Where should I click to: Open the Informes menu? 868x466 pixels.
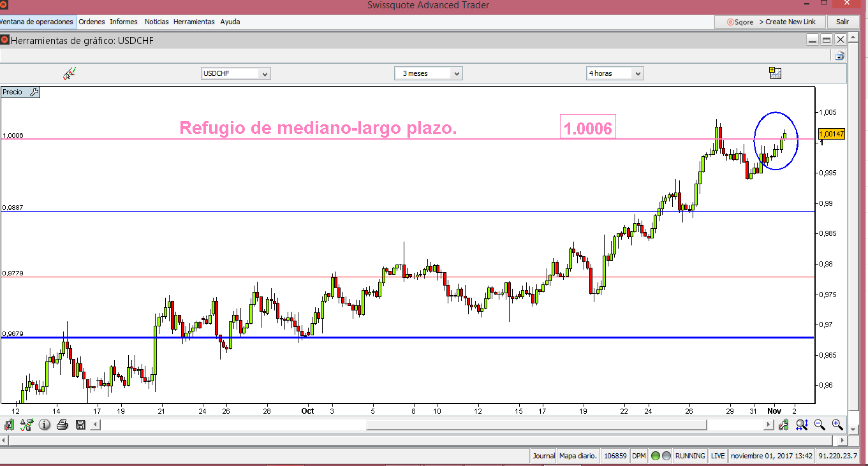[x=124, y=22]
